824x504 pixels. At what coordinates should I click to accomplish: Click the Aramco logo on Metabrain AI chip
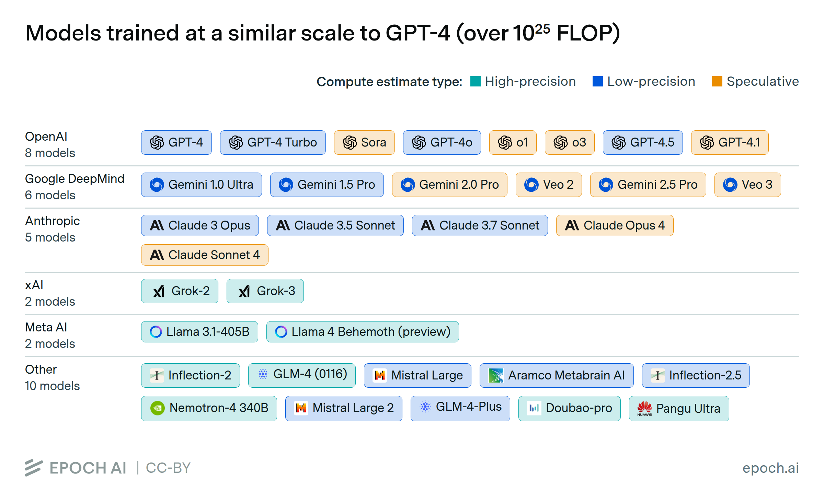point(495,376)
